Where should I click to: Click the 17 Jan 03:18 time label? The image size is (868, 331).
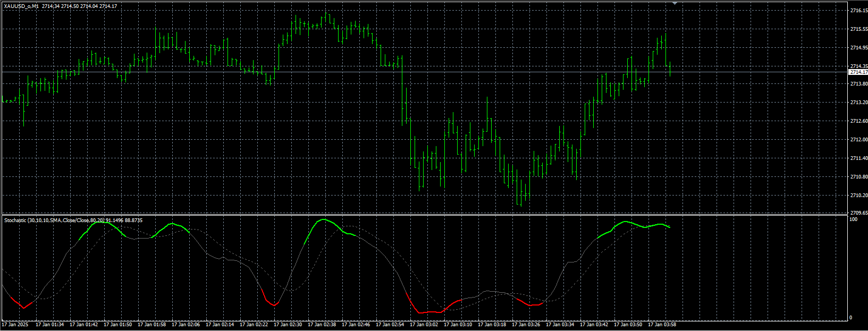492,324
